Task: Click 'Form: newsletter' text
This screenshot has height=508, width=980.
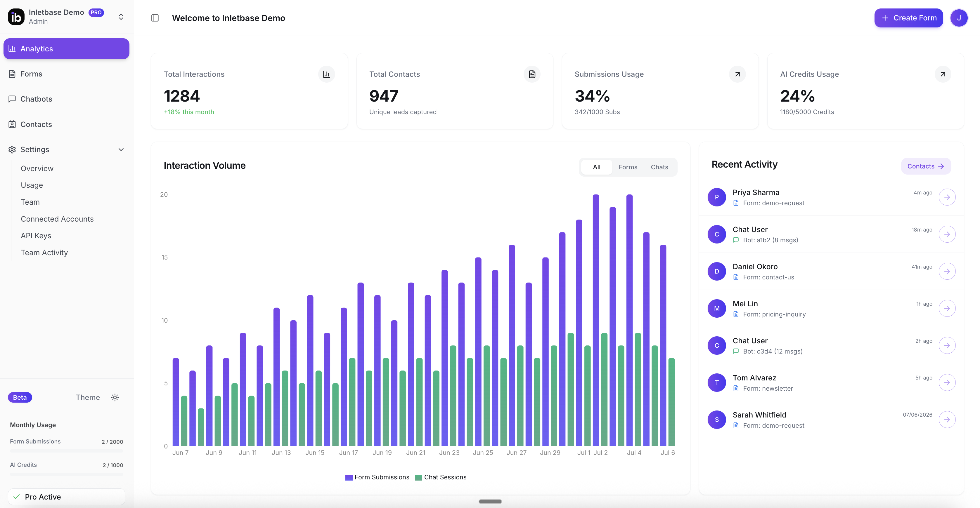Action: point(768,388)
